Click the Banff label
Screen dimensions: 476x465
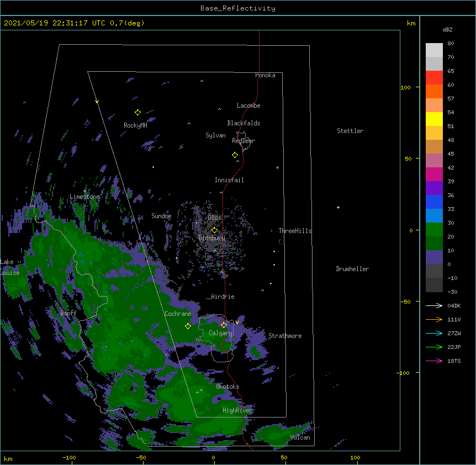(68, 313)
